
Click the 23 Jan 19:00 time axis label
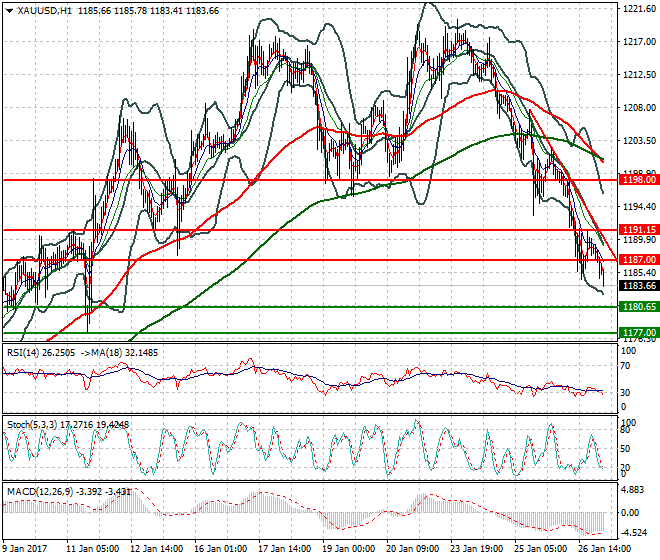(x=476, y=549)
